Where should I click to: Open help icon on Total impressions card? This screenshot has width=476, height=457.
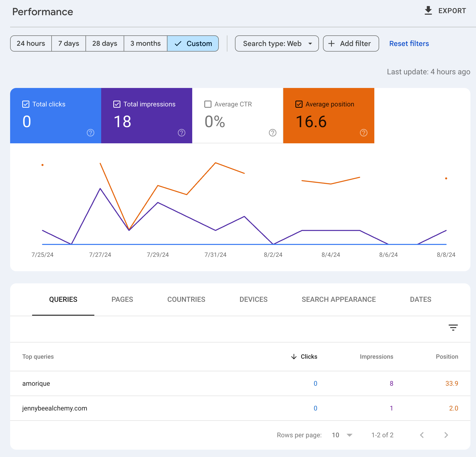point(182,133)
